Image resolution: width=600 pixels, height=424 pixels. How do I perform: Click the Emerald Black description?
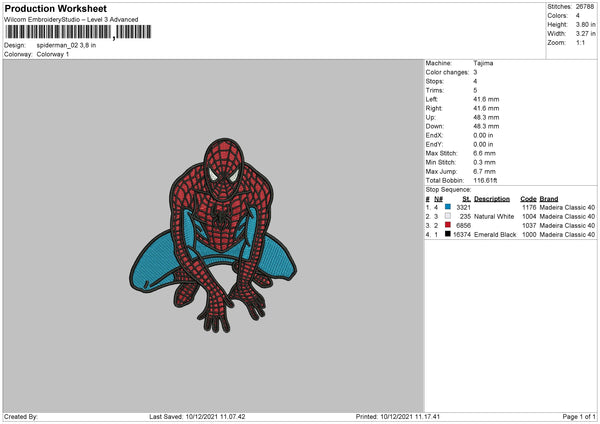pos(495,235)
